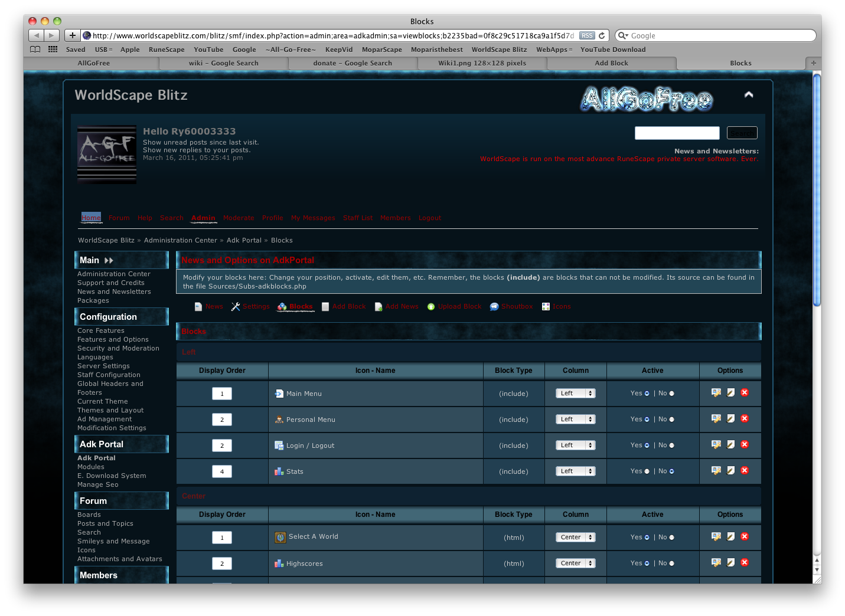Delete the Stats block
The height and width of the screenshot is (616, 845).
tap(745, 471)
